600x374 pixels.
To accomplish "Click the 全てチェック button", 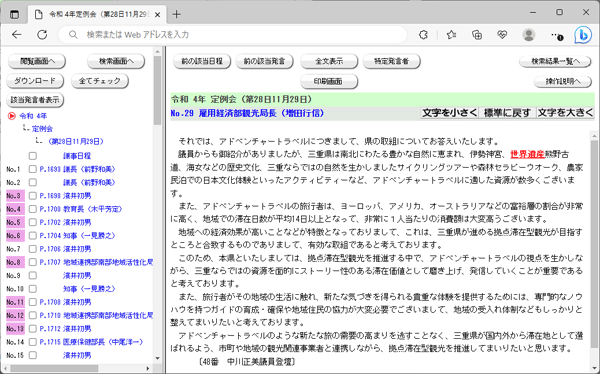I will pyautogui.click(x=99, y=81).
